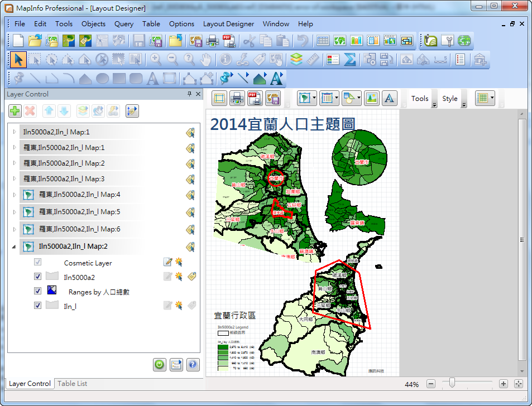Switch to the Layer Control tab
This screenshot has height=406, width=532.
[30, 383]
